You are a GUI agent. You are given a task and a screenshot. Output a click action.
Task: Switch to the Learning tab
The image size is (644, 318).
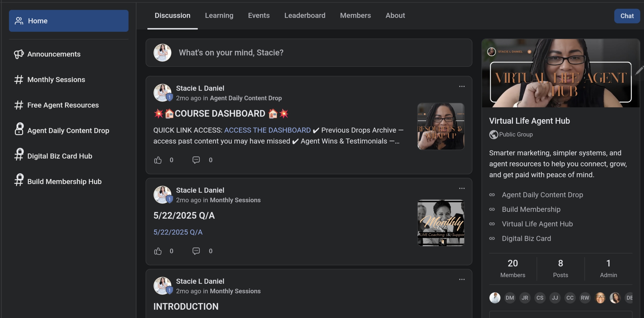coord(219,15)
